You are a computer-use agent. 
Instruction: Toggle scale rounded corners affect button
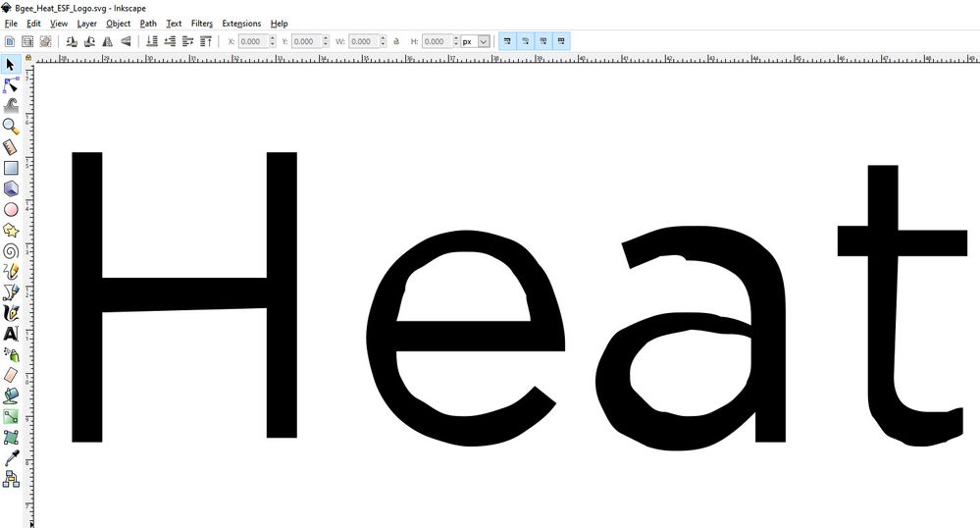[525, 41]
